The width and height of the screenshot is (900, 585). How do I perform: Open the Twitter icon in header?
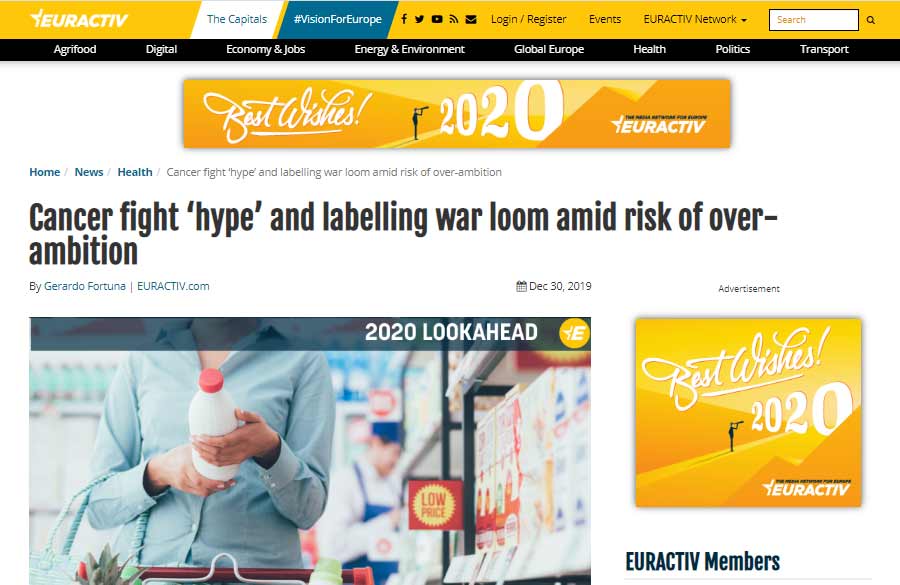pos(420,19)
